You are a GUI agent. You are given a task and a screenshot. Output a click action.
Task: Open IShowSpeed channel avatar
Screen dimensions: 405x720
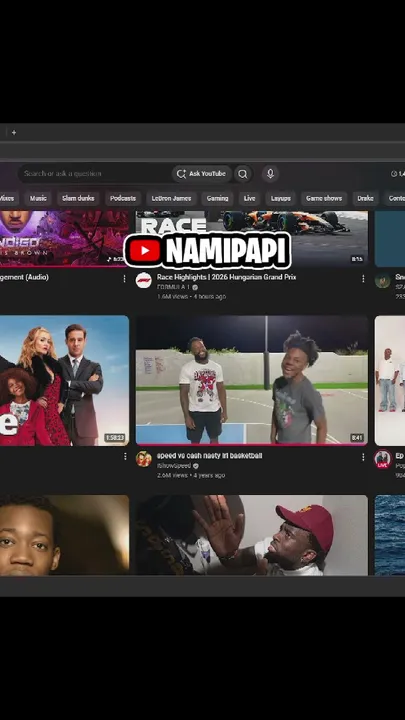coord(144,459)
